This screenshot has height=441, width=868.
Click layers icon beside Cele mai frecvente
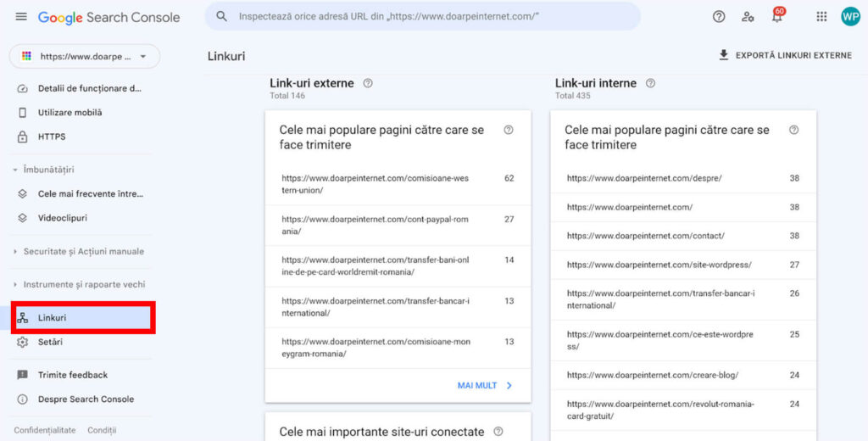click(x=22, y=194)
